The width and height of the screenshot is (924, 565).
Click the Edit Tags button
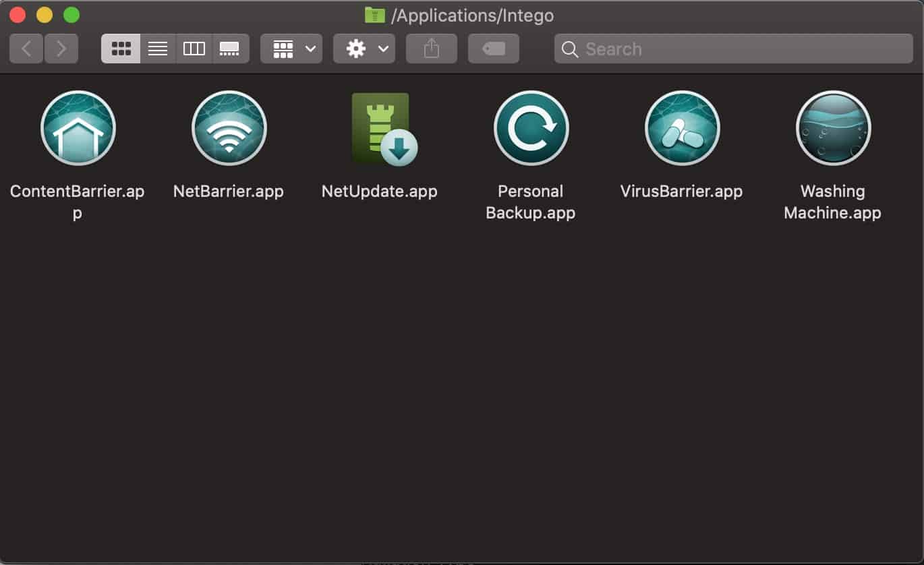pos(494,49)
